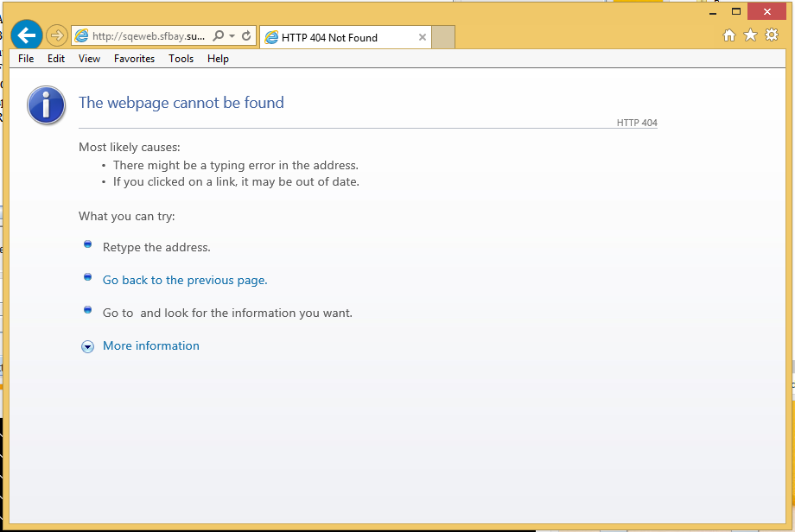Expand the More information section arrow
Viewport: 795px width, 532px height.
87,346
